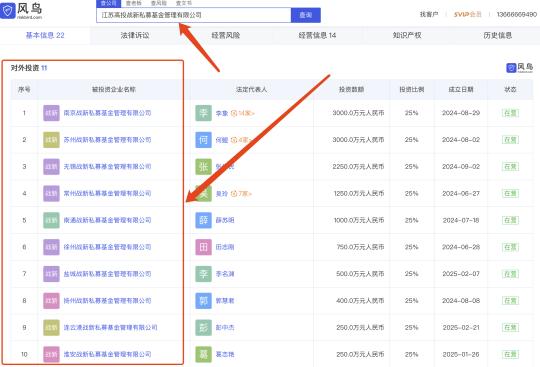
Task: Click the 何 legal representative avatar
Action: click(204, 140)
